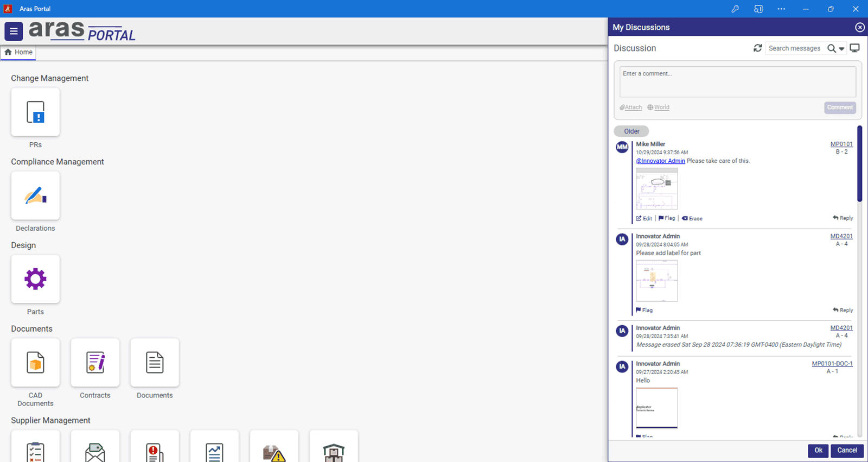
Task: Click the Aras app icon in title bar
Action: 8,9
